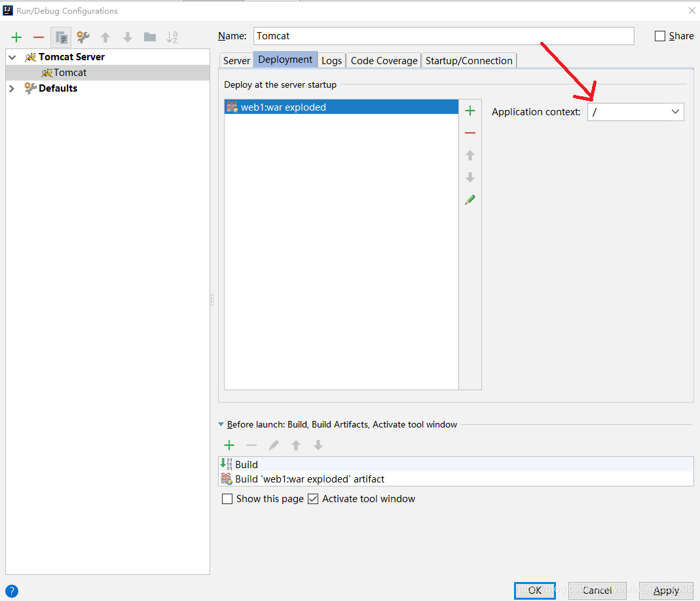Select Build 'web1:war exploded' artifact row
700x601 pixels.
tap(456, 479)
